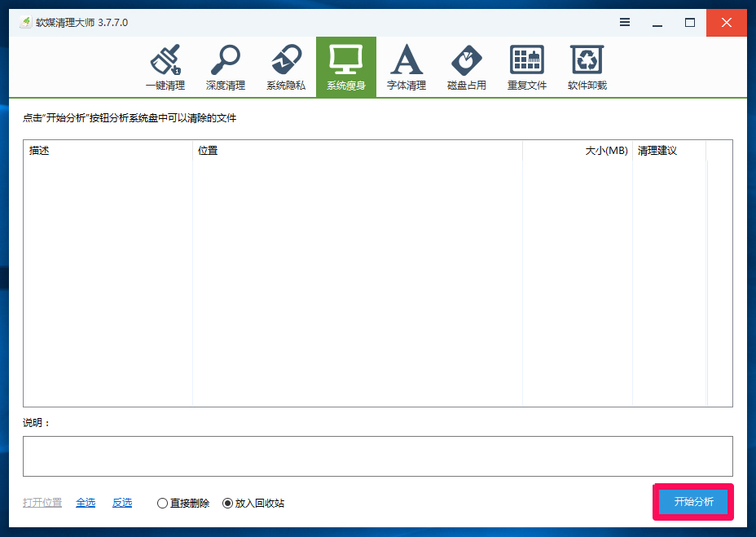Click inside the 说明 description box
Screen dimensions: 756x537
pyautogui.click(x=377, y=456)
